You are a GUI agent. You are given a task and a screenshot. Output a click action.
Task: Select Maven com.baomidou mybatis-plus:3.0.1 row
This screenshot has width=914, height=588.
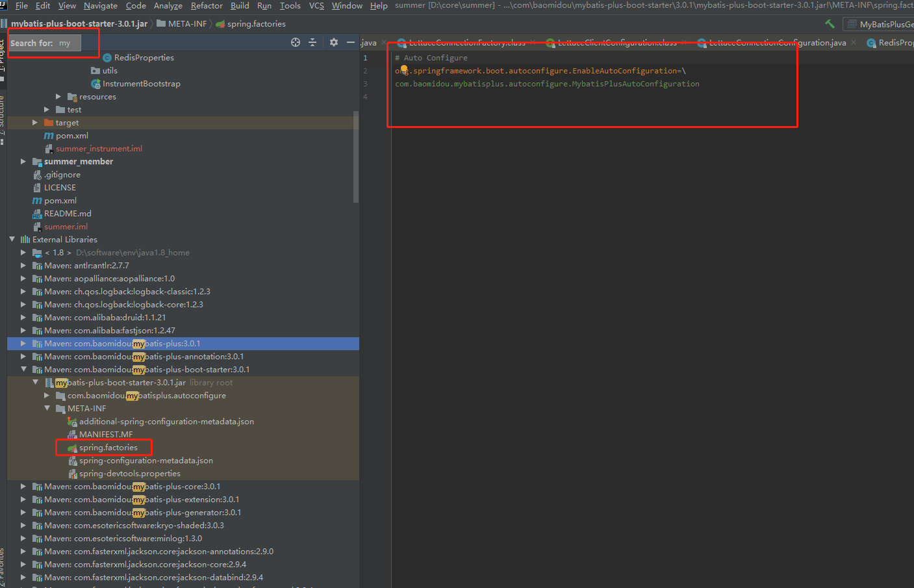[x=183, y=344]
